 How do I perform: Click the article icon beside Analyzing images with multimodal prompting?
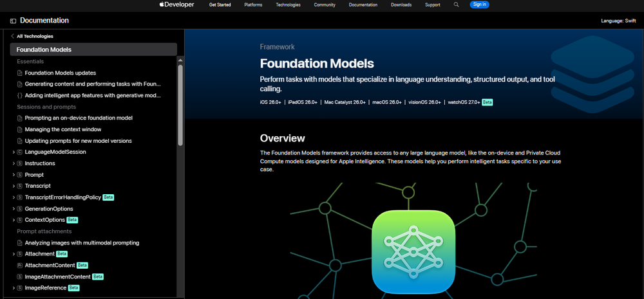(19, 243)
